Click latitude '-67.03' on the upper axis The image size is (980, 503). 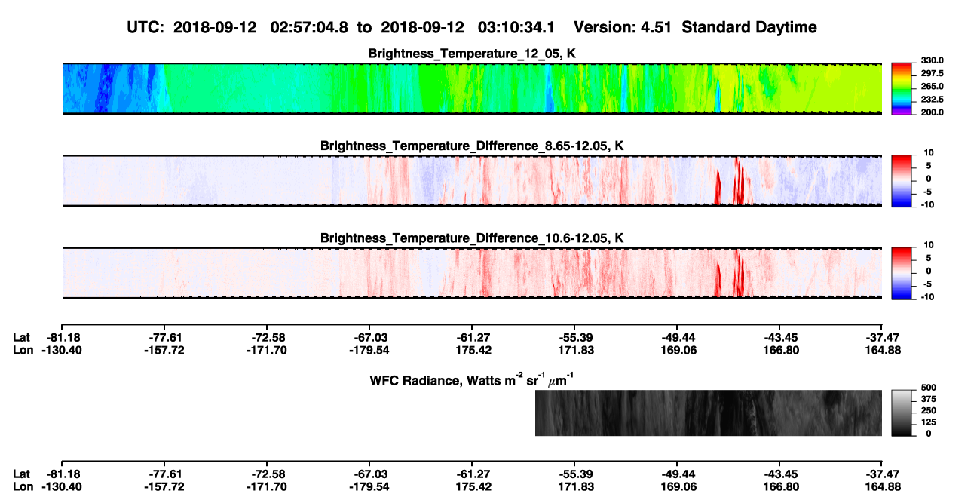pyautogui.click(x=369, y=337)
